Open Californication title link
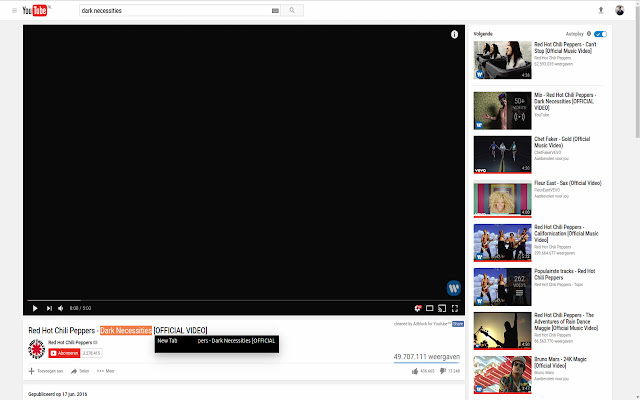Screen dimensions: 640x400 pos(567,233)
